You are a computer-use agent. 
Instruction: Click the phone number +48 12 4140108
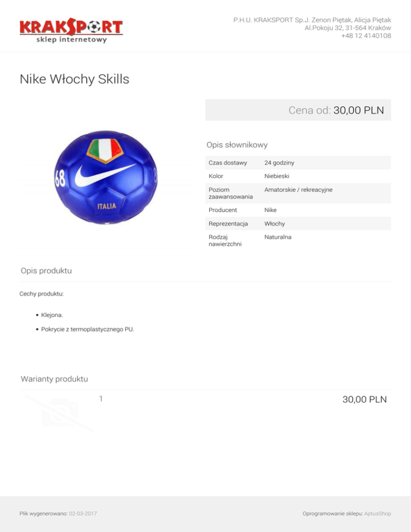tap(366, 36)
